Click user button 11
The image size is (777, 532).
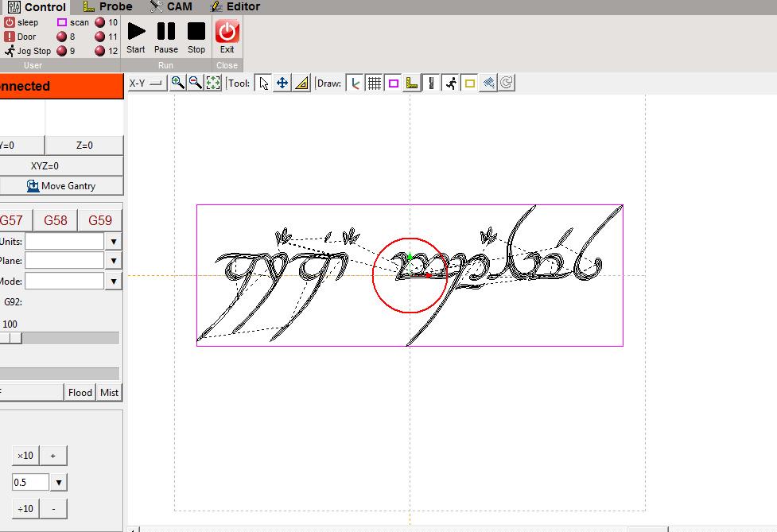click(x=107, y=37)
